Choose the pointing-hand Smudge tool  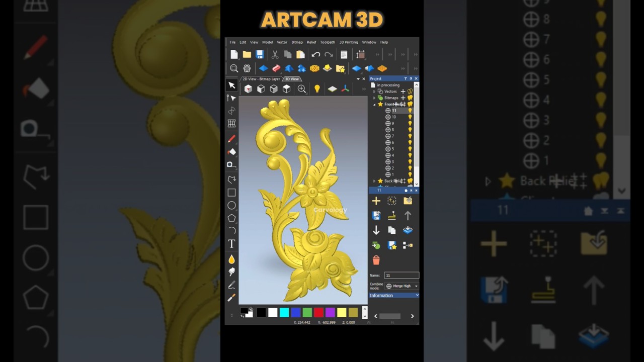pyautogui.click(x=231, y=272)
